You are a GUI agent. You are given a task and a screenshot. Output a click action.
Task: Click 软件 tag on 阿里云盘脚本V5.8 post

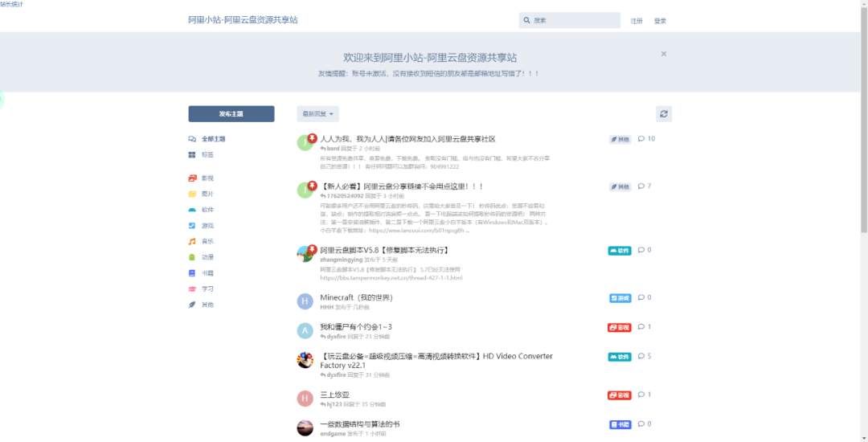[620, 251]
